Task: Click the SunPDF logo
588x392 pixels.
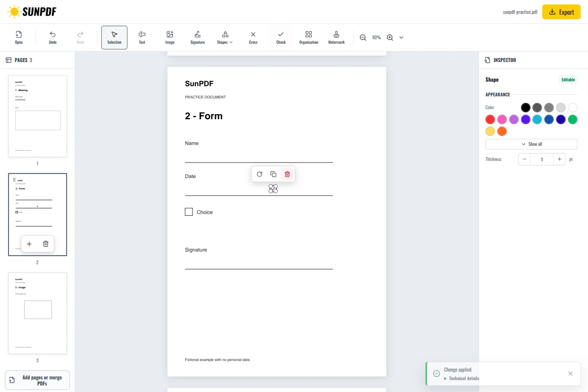Action: click(x=32, y=12)
